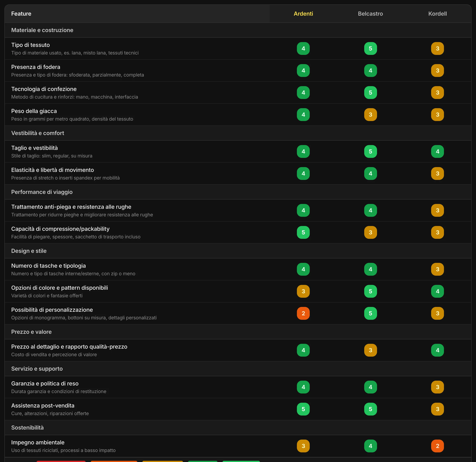Click Kordell's score 4 for Prezzo al dettaglio
The width and height of the screenshot is (476, 462).
pos(437,350)
